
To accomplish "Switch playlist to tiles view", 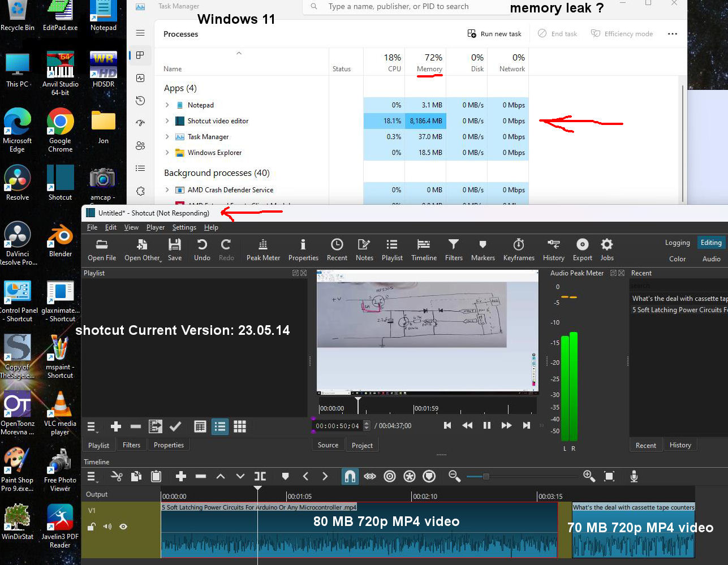I will pos(220,426).
